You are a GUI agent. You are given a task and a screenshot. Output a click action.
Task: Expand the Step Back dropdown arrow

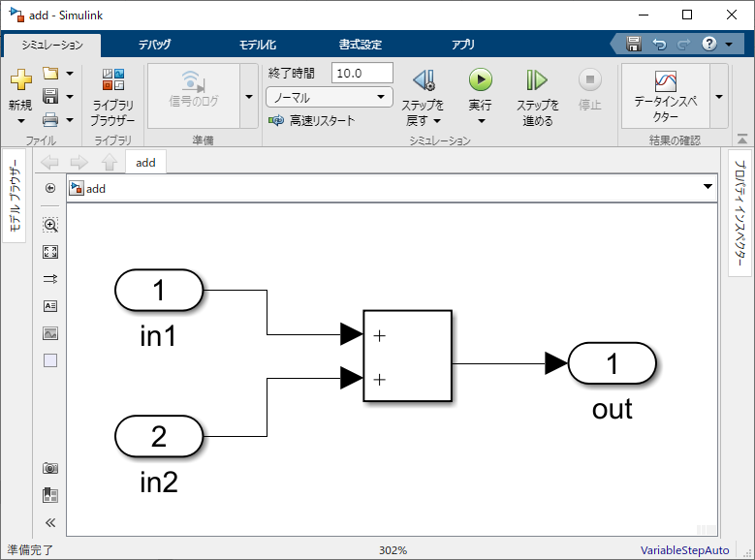(x=437, y=121)
